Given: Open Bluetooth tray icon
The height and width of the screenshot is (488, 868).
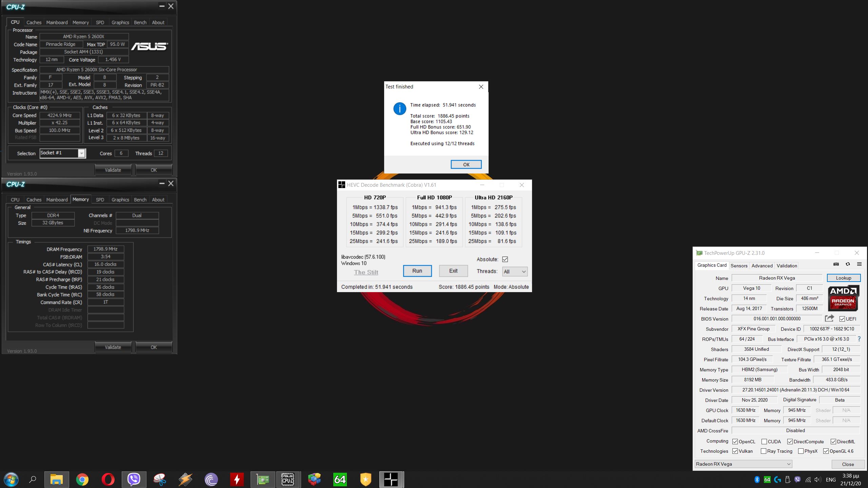Looking at the screenshot, I should click(757, 480).
